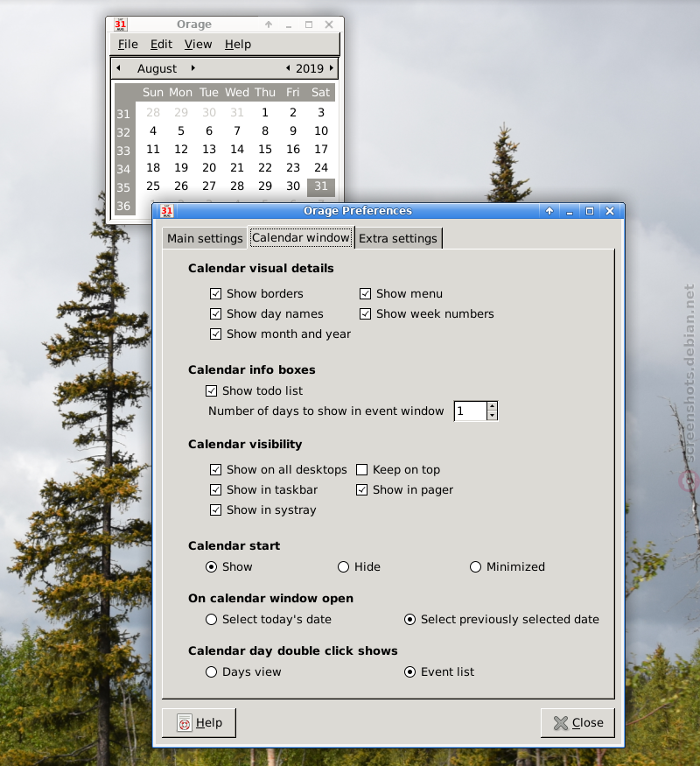The width and height of the screenshot is (700, 766).
Task: Enable Keep on top
Action: pyautogui.click(x=361, y=469)
